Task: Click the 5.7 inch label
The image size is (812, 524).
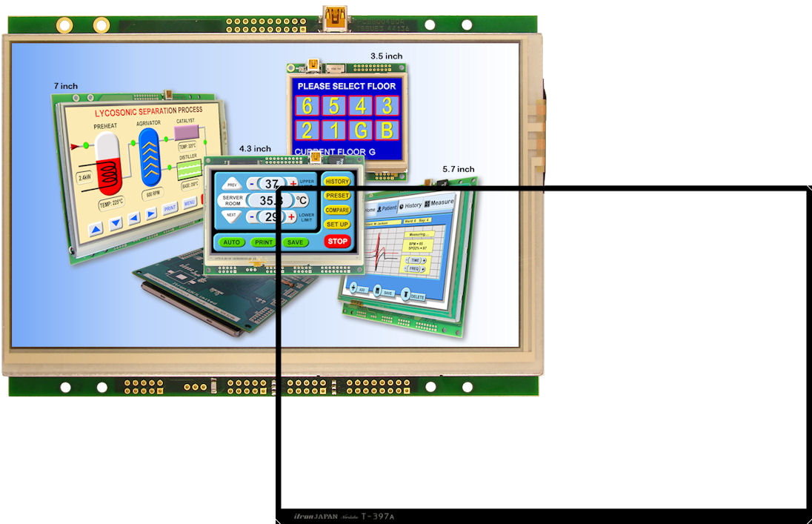Action: coord(459,169)
